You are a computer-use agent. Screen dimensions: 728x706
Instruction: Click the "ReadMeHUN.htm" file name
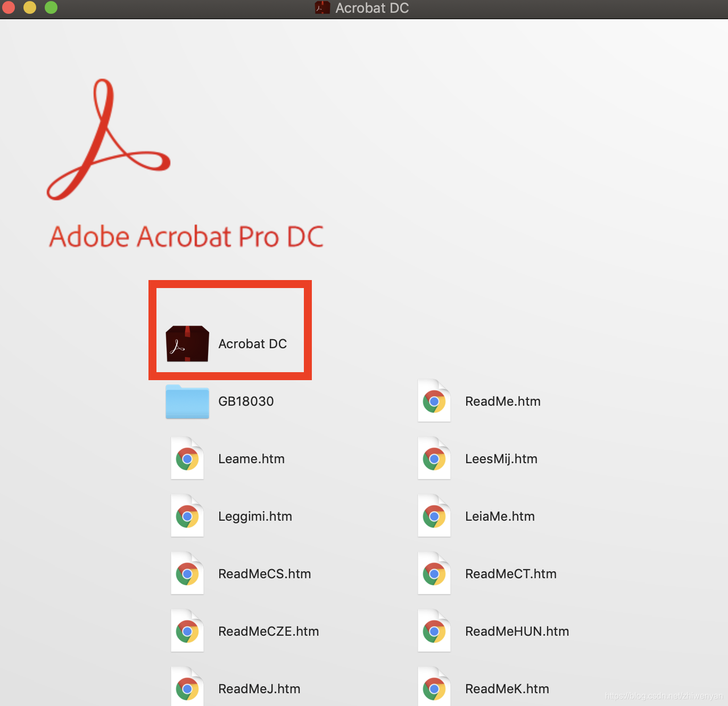tap(517, 631)
